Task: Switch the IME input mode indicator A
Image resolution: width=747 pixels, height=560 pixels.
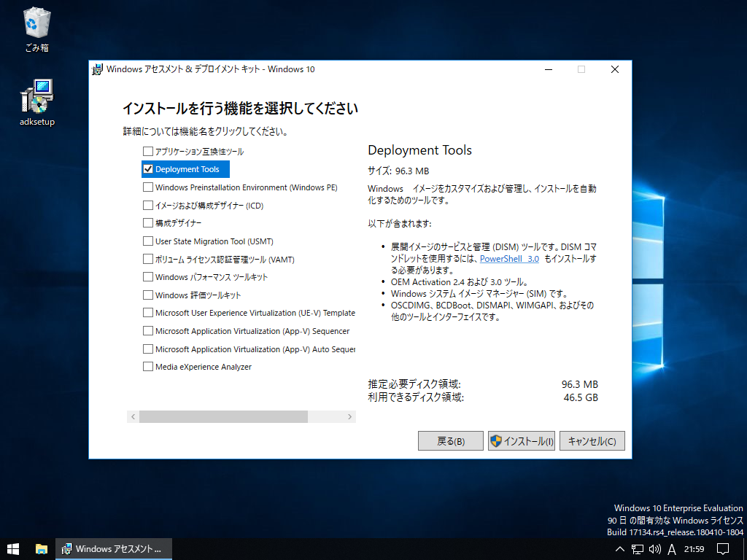Action: point(672,549)
